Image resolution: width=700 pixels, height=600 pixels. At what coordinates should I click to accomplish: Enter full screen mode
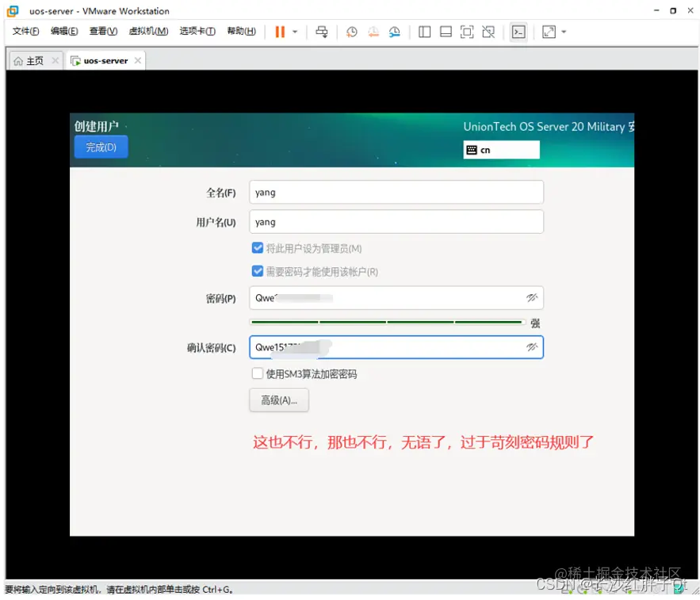click(x=467, y=32)
